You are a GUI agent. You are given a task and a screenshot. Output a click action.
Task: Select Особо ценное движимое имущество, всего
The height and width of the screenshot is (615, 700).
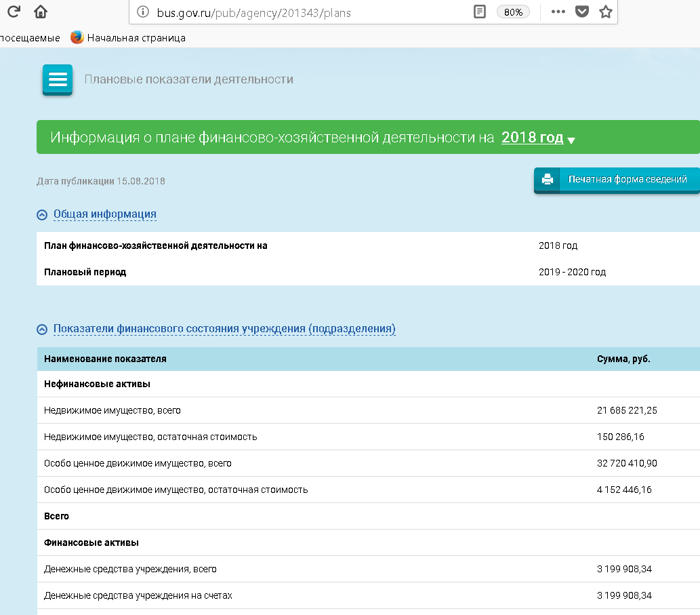pos(369,463)
